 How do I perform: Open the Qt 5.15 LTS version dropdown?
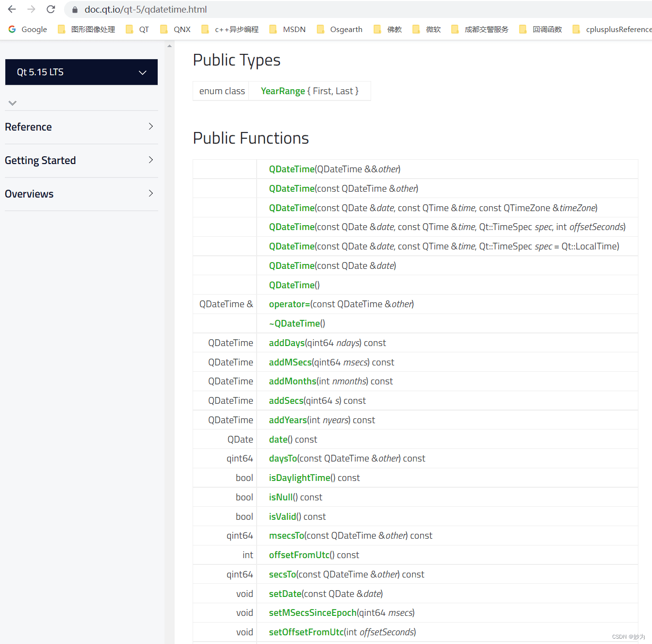click(81, 72)
